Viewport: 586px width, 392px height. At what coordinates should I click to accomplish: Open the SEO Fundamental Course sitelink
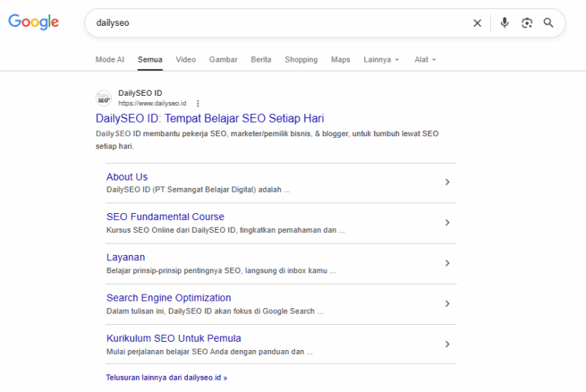(165, 217)
